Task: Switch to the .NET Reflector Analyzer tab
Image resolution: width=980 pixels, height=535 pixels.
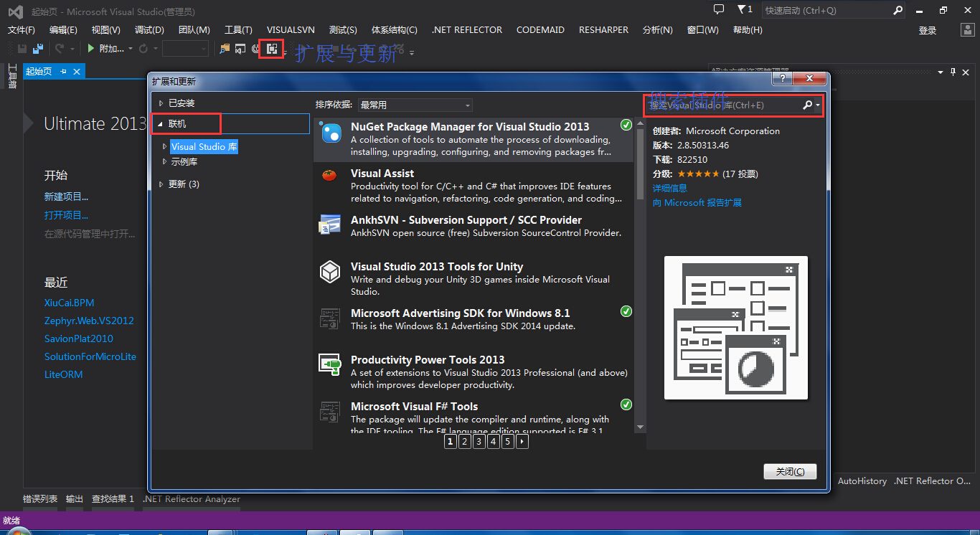Action: pos(192,499)
